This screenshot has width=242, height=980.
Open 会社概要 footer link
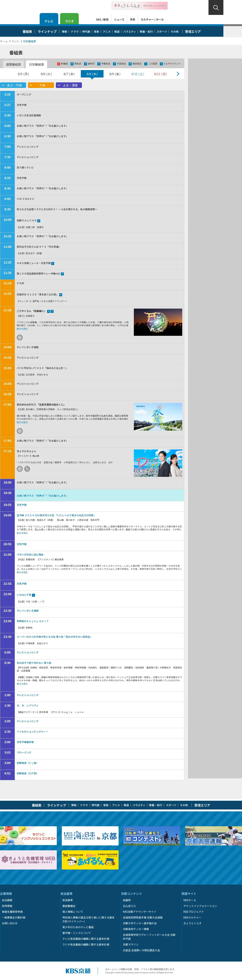(x=7, y=900)
